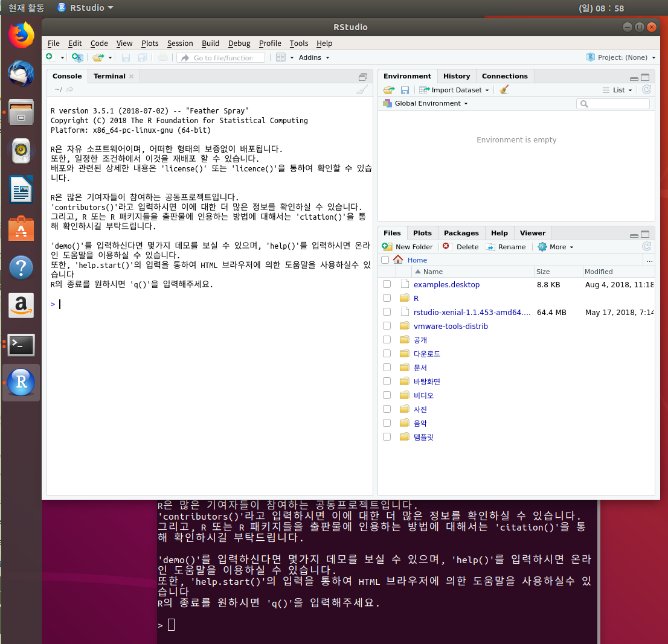Refresh the Files pane listing
The width and height of the screenshot is (668, 644).
click(647, 246)
